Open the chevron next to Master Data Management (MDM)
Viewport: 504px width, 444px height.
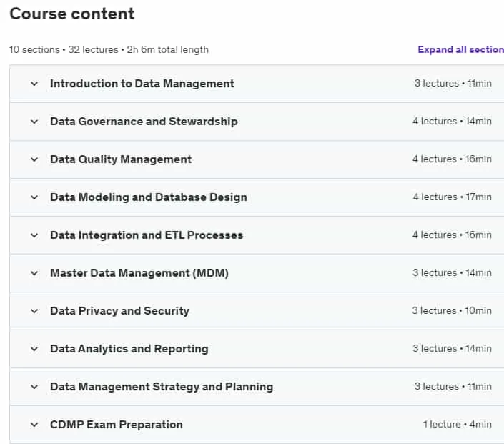click(x=34, y=273)
